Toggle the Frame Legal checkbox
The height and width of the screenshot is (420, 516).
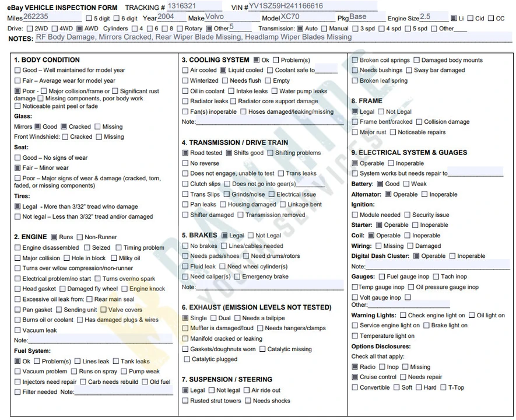[x=354, y=111]
